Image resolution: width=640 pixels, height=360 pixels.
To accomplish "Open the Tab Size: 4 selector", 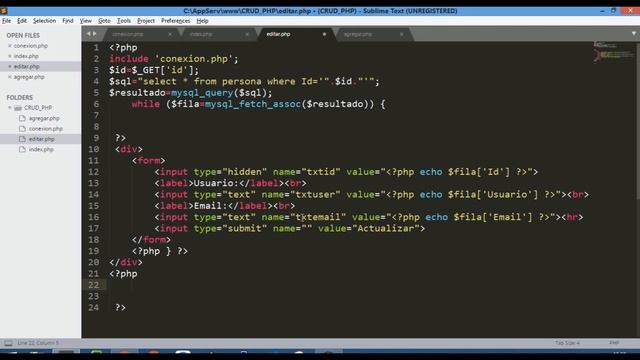I will (x=567, y=343).
